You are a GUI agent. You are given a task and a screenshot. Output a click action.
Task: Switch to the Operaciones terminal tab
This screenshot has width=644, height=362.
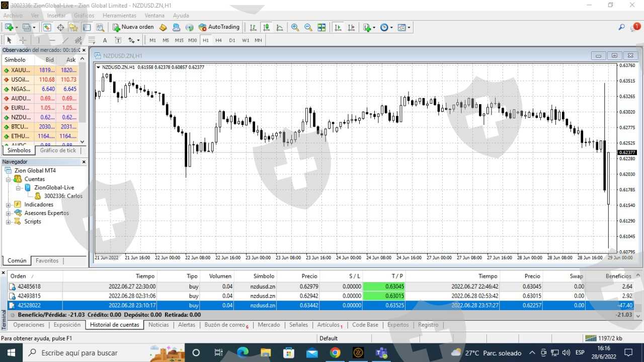click(x=29, y=325)
